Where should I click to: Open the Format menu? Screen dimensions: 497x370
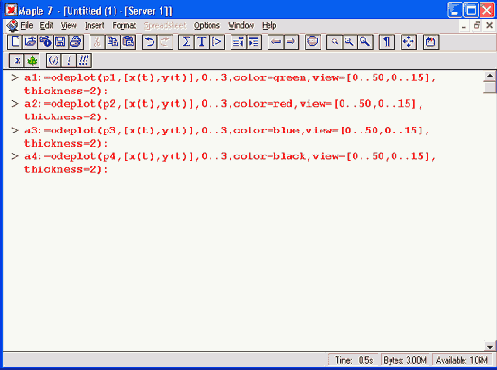point(124,26)
